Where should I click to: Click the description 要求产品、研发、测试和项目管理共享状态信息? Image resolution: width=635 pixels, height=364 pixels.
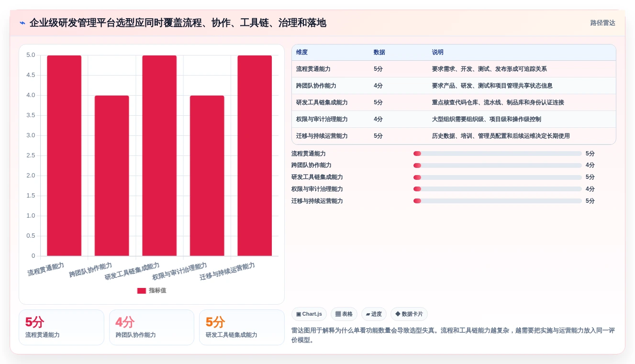click(x=492, y=86)
